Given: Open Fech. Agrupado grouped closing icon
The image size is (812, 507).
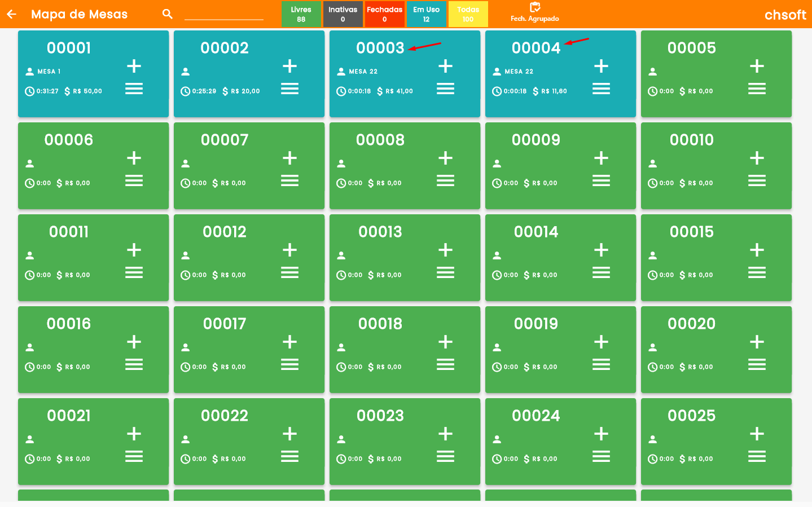Looking at the screenshot, I should [x=534, y=8].
